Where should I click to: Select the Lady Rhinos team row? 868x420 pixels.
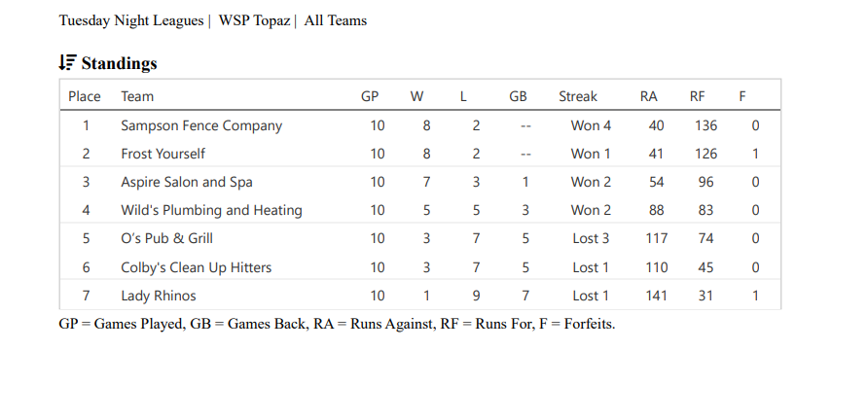pos(158,296)
